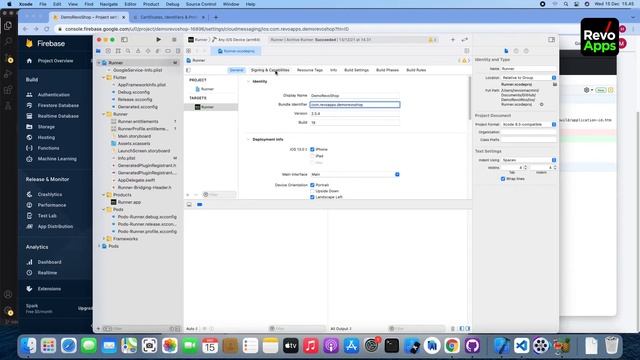Open the Project navigator folder icon

coord(98,51)
